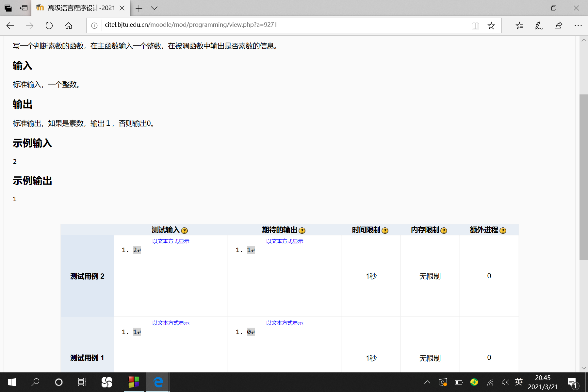
Task: Open the battery status icon
Action: pos(459,382)
